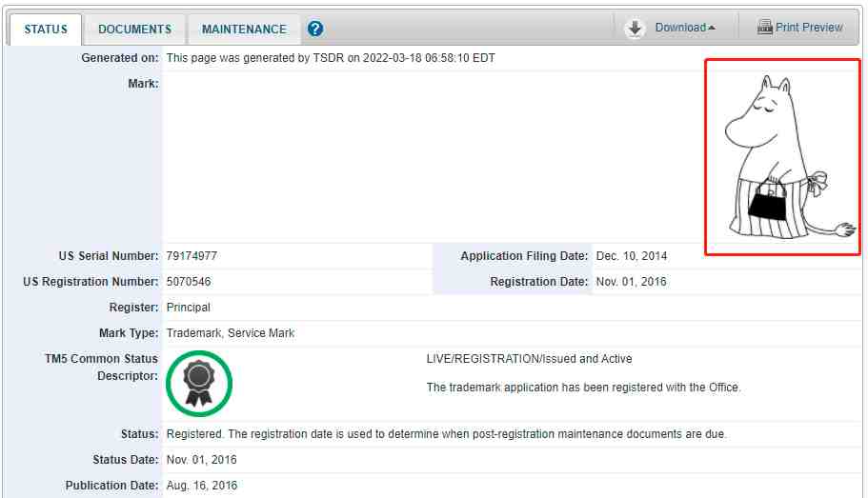Click the Publication Date label
868x498 pixels.
point(111,486)
